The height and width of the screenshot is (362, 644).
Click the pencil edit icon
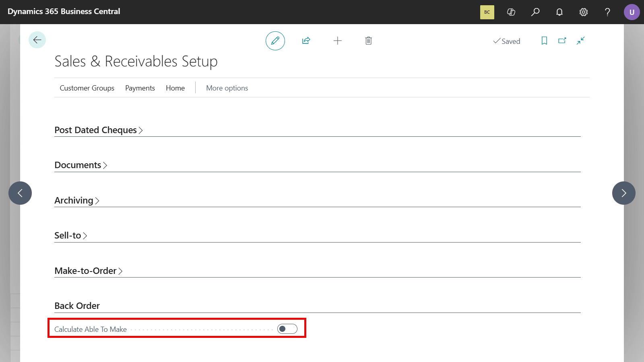pos(275,41)
